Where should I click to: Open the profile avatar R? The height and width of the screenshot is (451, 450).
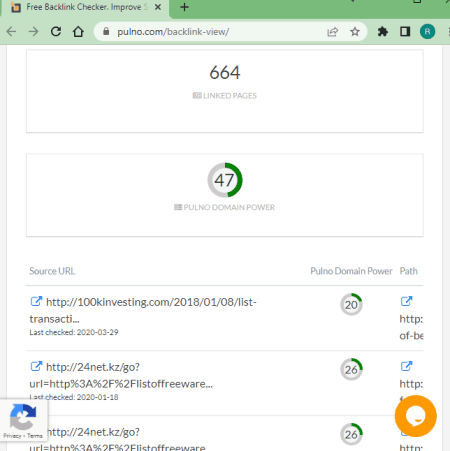[x=427, y=32]
